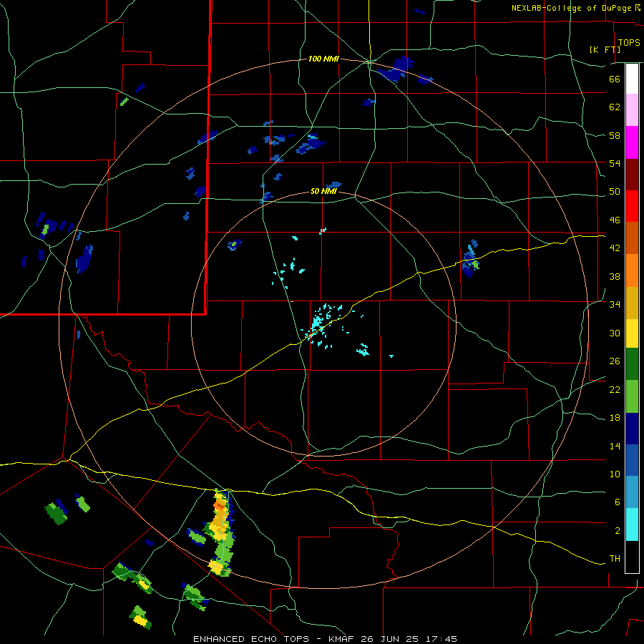
Task: Select the light pink legend swatch
Action: click(632, 110)
